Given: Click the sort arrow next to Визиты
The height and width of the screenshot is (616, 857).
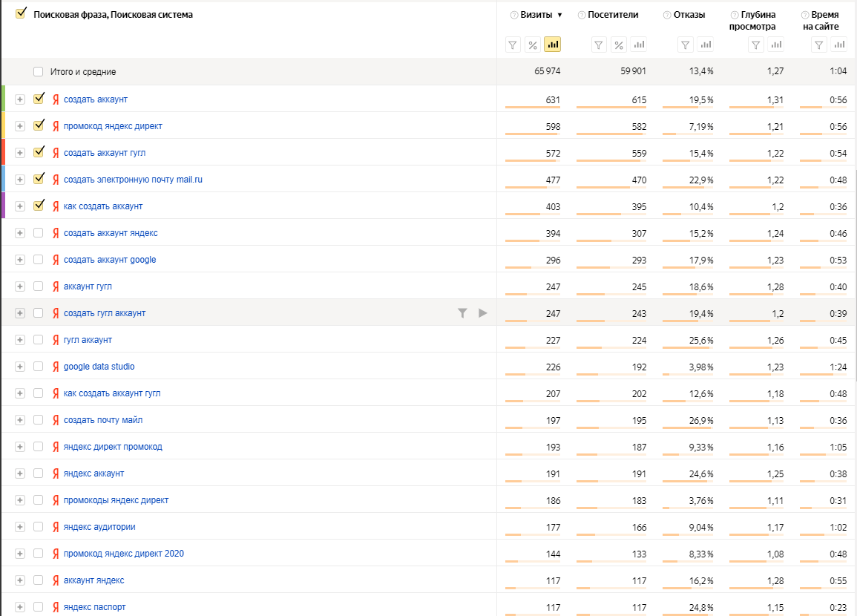Looking at the screenshot, I should [559, 16].
